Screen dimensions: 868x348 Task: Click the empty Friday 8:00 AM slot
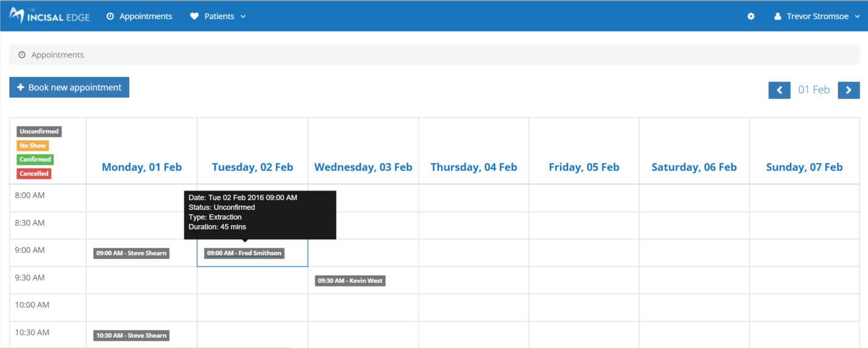pos(584,198)
